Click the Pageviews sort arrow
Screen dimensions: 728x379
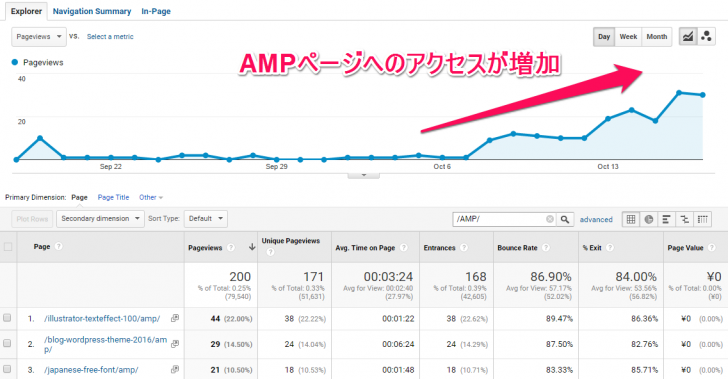(252, 247)
